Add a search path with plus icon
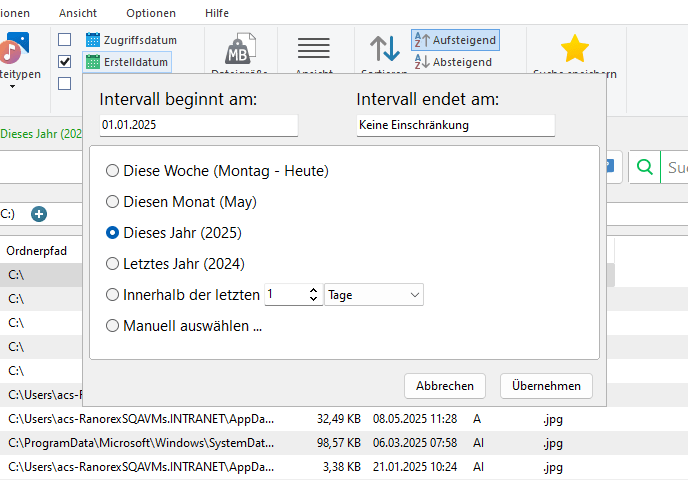Viewport: 688px width, 480px height. point(39,214)
